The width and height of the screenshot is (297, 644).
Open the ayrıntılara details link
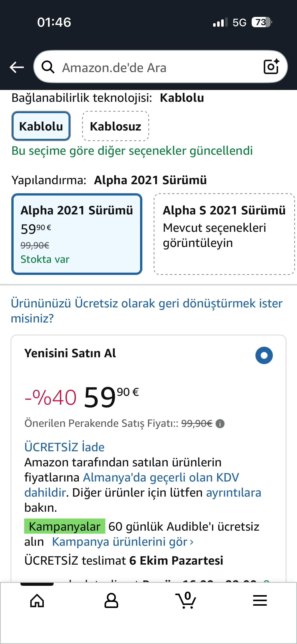[234, 493]
